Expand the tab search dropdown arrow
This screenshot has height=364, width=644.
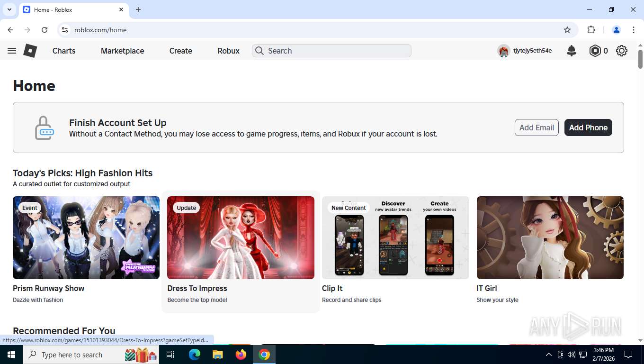click(x=9, y=9)
